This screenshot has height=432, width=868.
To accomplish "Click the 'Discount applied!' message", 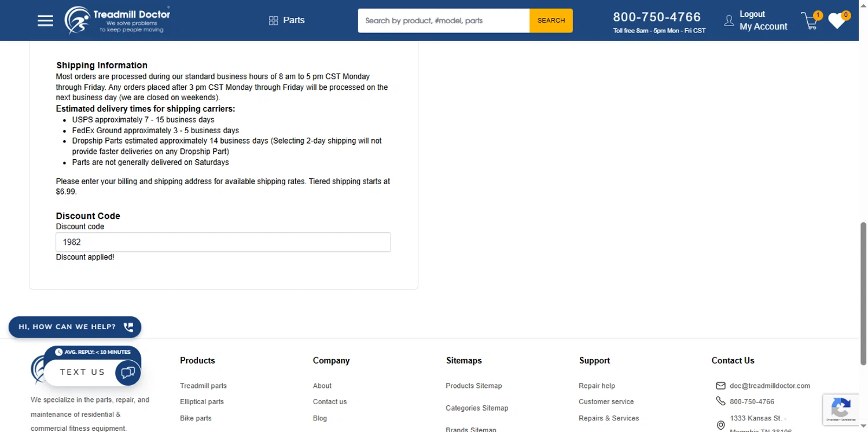I will [x=85, y=257].
